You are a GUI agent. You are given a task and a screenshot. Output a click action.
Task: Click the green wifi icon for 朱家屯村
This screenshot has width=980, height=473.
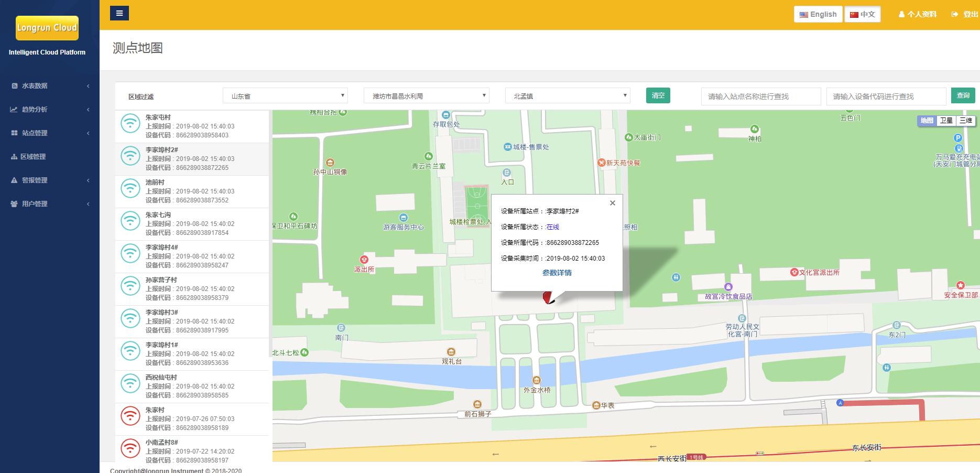click(x=130, y=123)
